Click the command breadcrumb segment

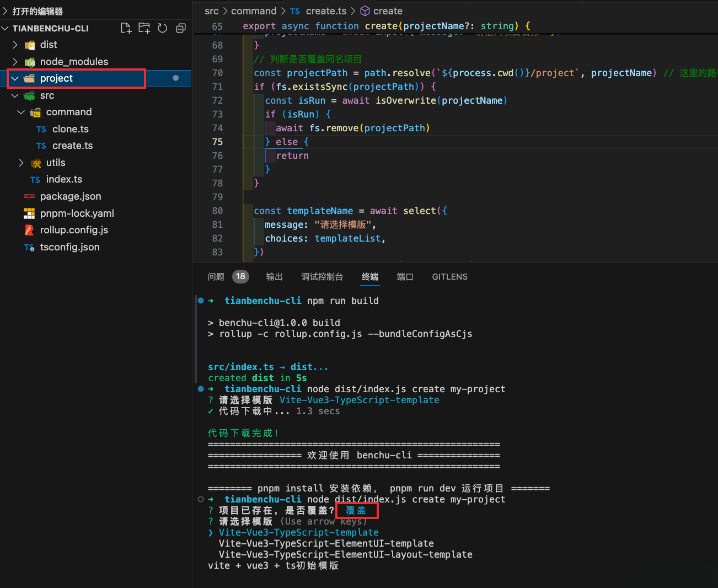254,11
